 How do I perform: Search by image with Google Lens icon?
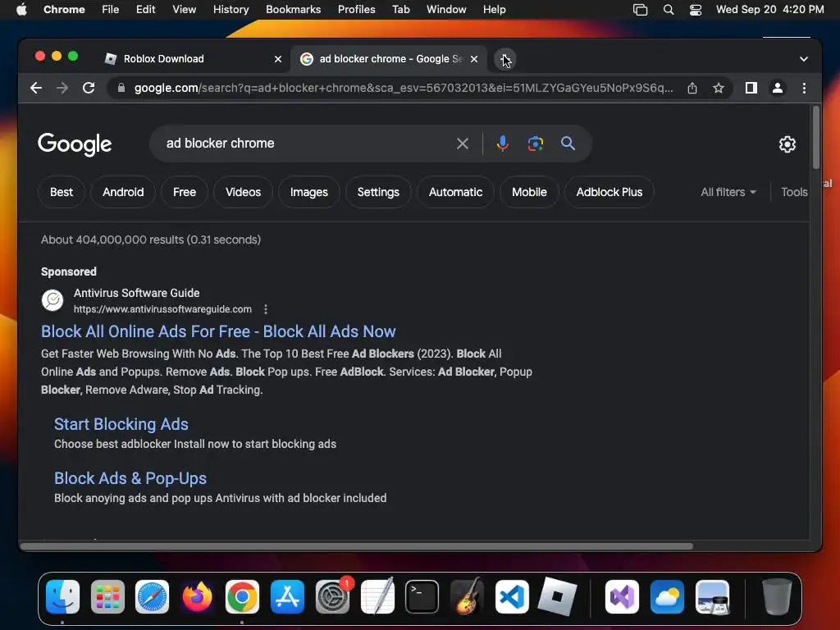(535, 144)
